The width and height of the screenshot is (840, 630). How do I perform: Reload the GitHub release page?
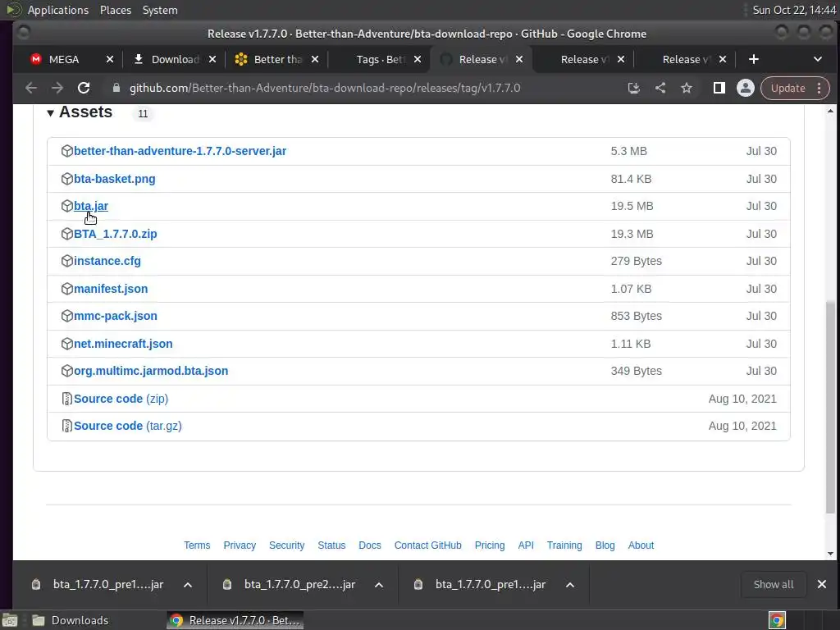click(x=84, y=88)
